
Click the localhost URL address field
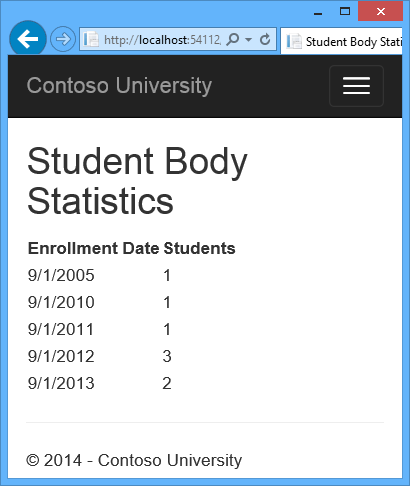162,40
